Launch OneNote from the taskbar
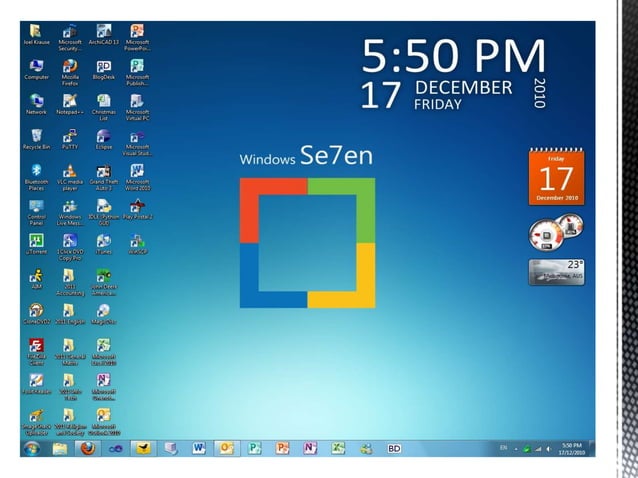 coord(310,448)
